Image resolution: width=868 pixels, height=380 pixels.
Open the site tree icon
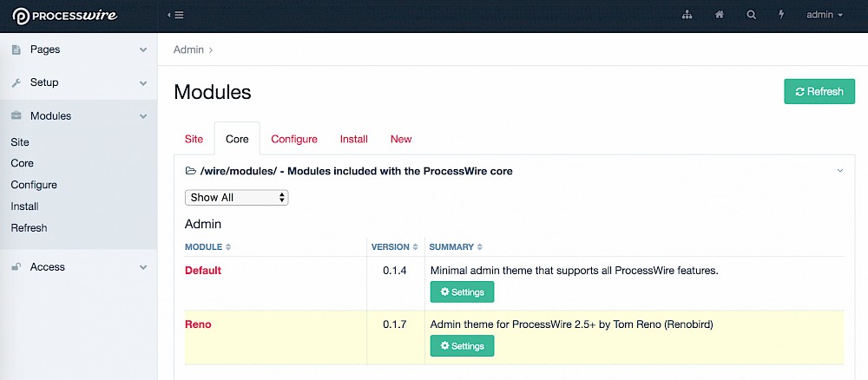pyautogui.click(x=687, y=16)
